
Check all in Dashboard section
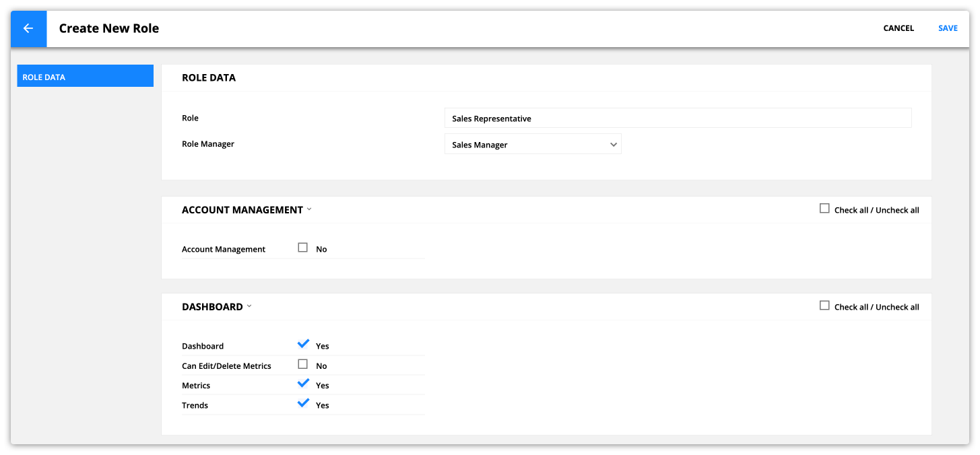click(x=824, y=306)
